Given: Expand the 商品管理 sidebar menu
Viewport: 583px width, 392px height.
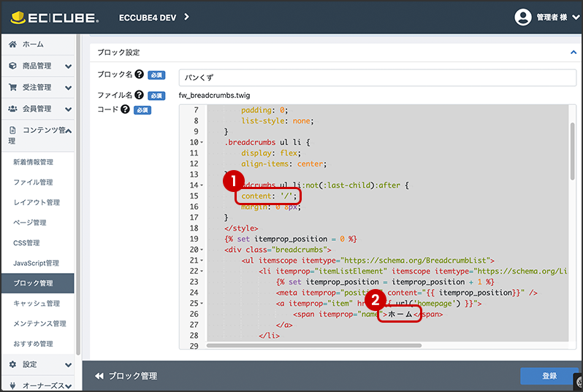Looking at the screenshot, I should click(68, 66).
